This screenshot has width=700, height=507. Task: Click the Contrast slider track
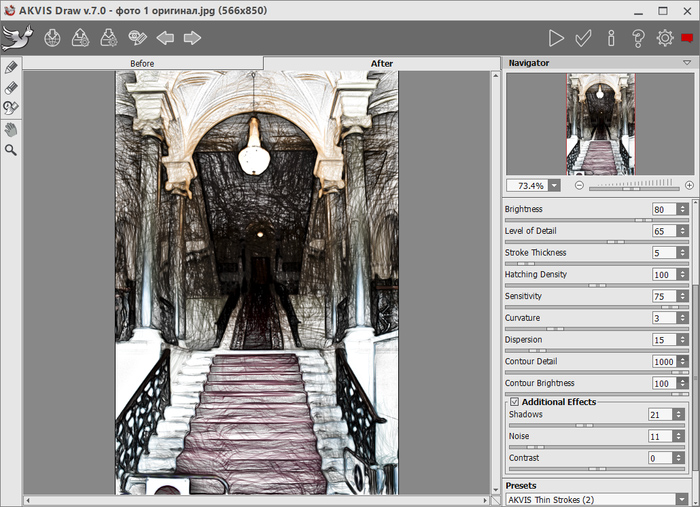(596, 469)
